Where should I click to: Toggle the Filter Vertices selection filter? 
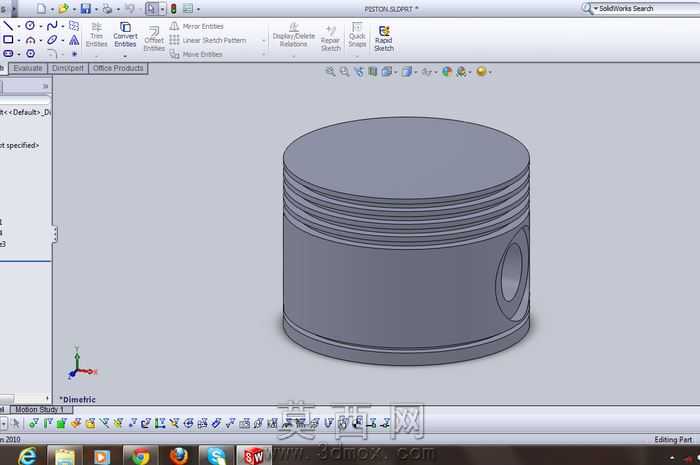[33, 423]
